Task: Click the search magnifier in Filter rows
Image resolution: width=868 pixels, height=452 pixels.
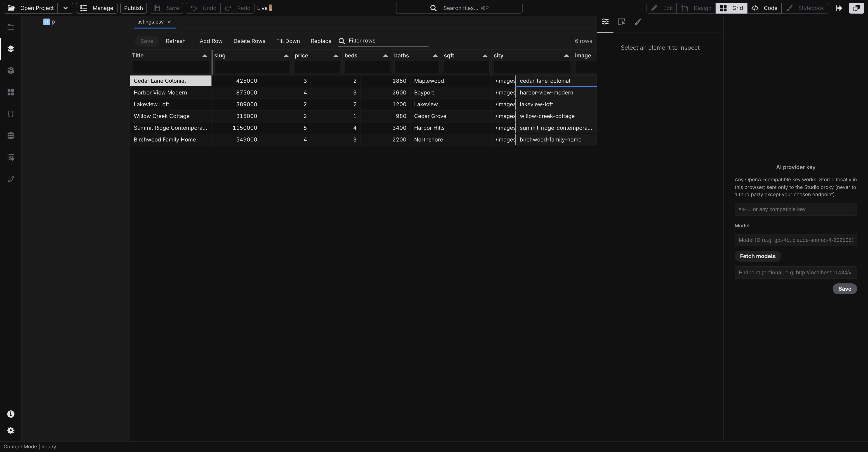Action: (342, 41)
